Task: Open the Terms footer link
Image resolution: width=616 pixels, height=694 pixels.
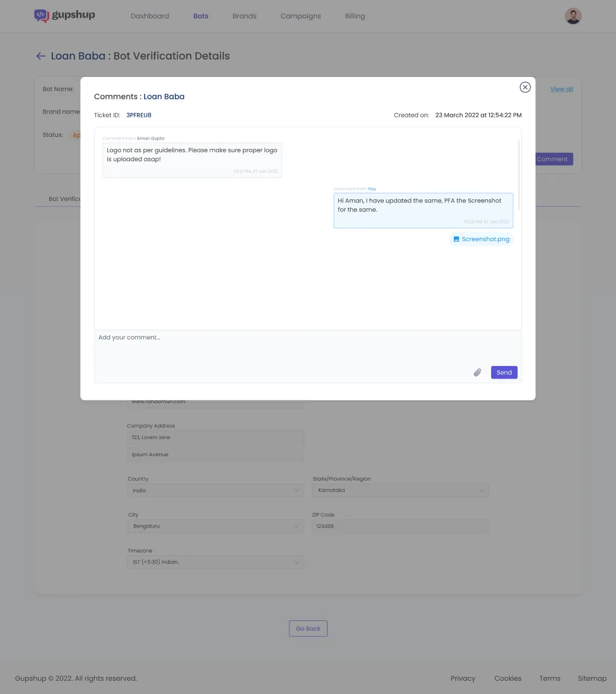Action: coord(550,678)
